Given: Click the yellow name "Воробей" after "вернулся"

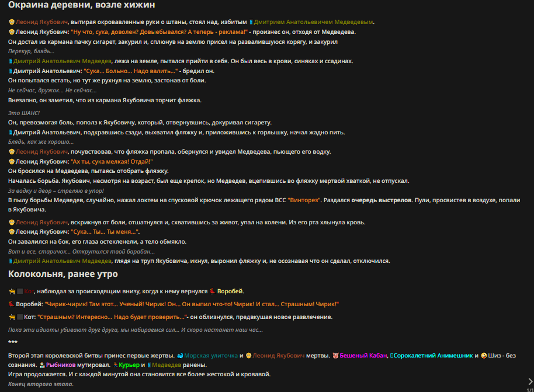Looking at the screenshot, I should click(230, 291).
